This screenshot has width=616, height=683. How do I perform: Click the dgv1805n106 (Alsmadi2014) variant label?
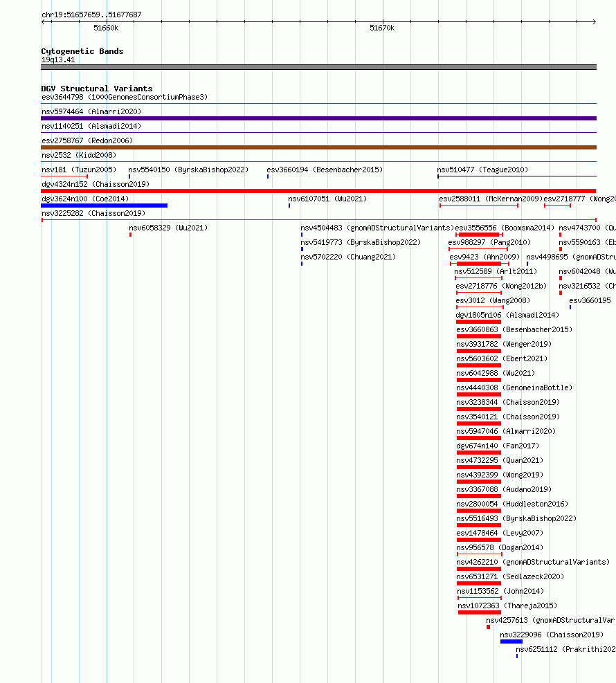(507, 315)
